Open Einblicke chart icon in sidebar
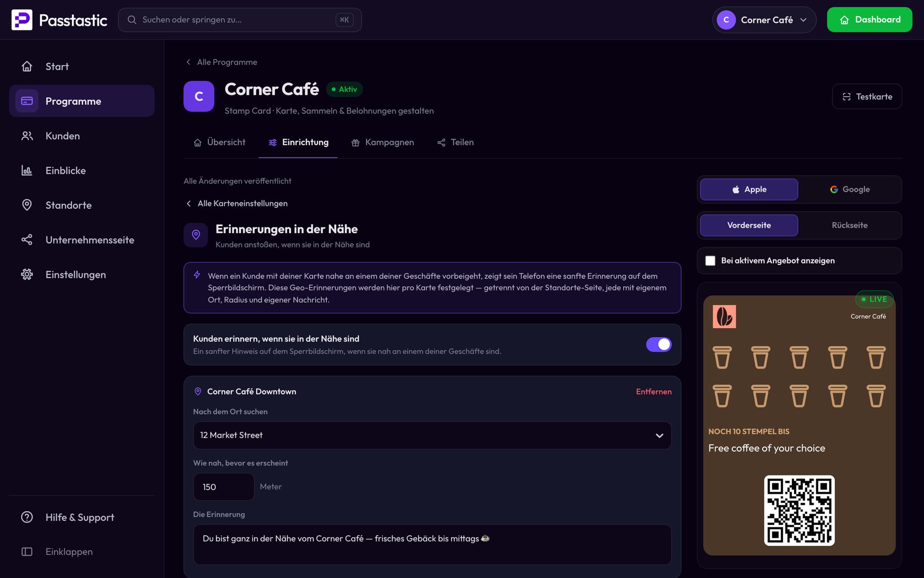Viewport: 924px width, 578px height. tap(27, 170)
